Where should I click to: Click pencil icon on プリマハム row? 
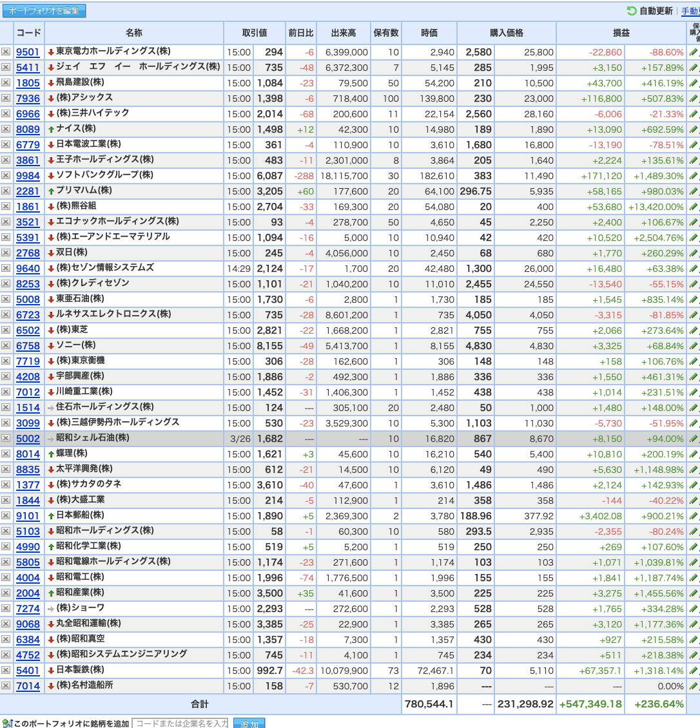(x=694, y=191)
